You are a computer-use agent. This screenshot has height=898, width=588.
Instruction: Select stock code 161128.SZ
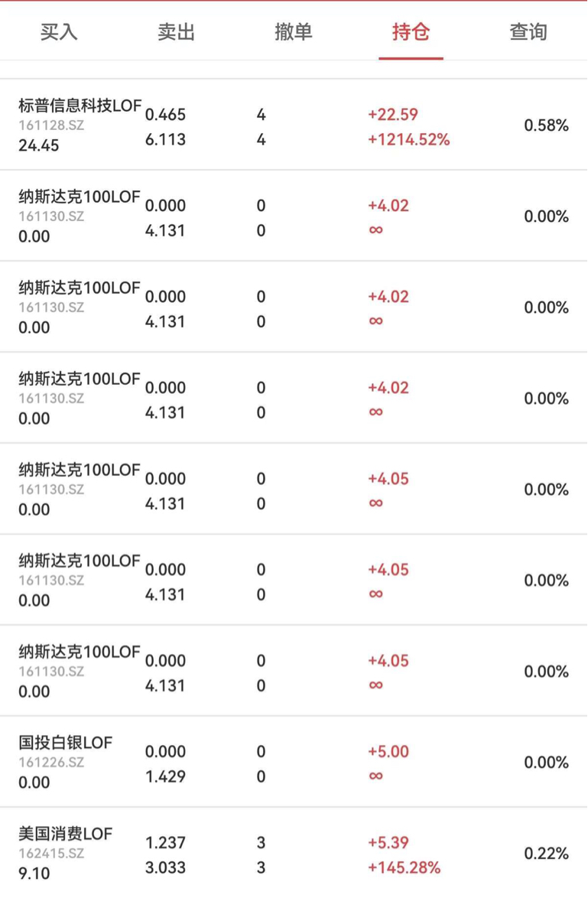click(x=51, y=125)
